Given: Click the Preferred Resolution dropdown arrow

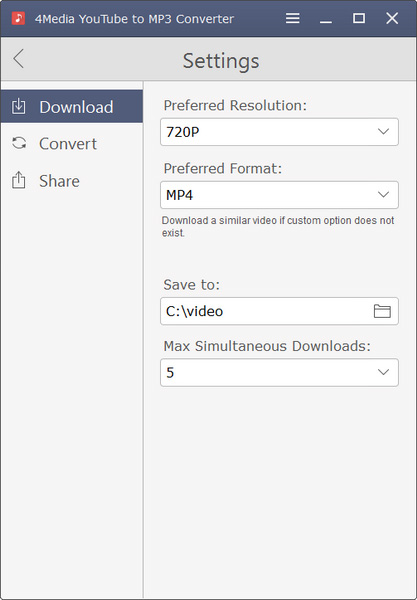Looking at the screenshot, I should 383,132.
